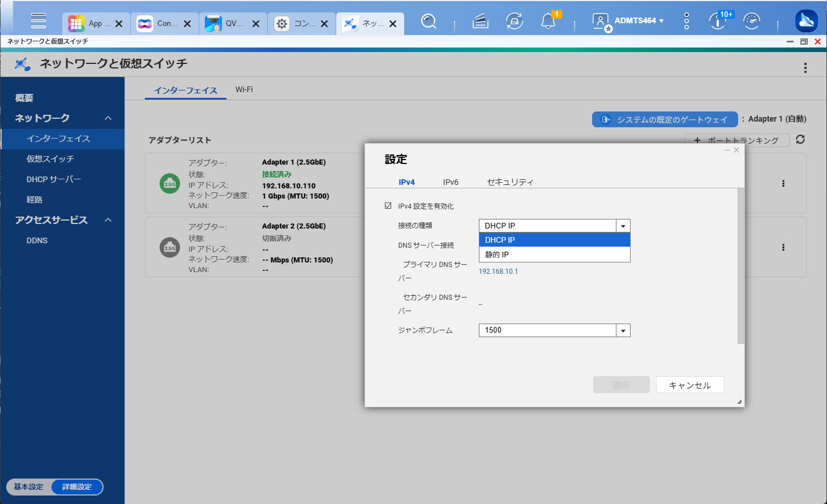Open the Wi-Fi tab
The width and height of the screenshot is (827, 504).
(244, 89)
